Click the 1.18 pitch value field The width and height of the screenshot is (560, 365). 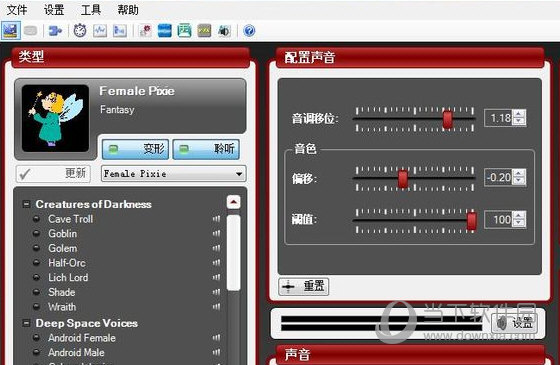(x=499, y=118)
